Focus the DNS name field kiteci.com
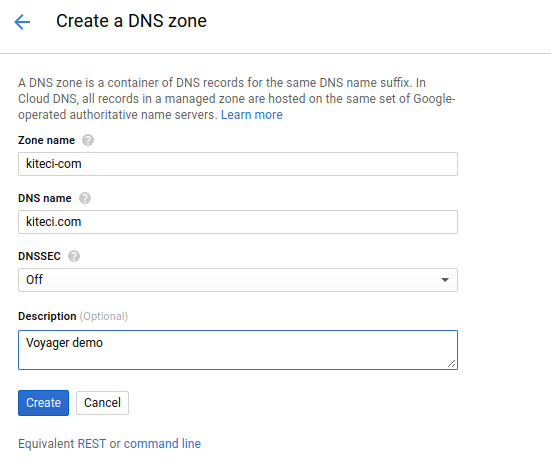Viewport: 551px width, 466px height. (x=238, y=222)
